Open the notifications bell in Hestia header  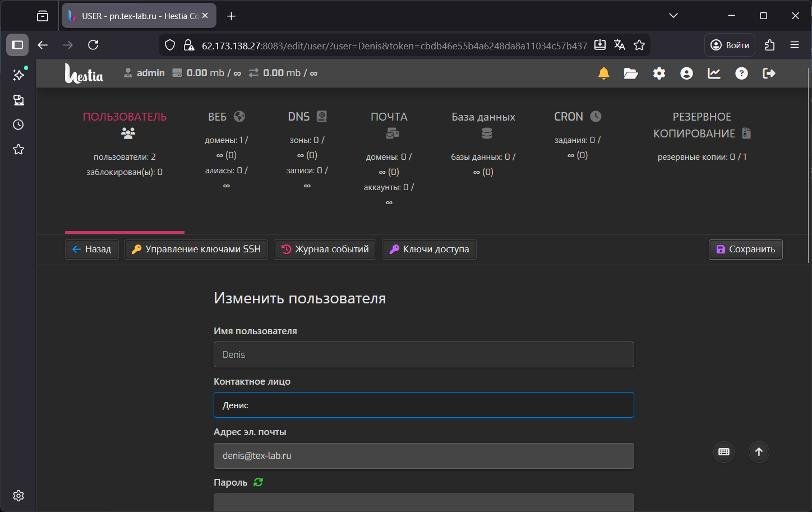[603, 73]
